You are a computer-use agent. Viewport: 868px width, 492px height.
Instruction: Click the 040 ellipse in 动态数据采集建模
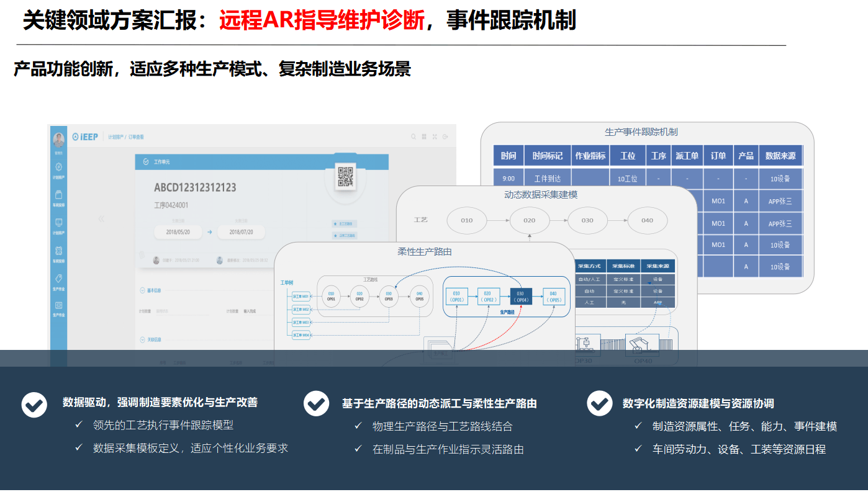click(x=648, y=220)
